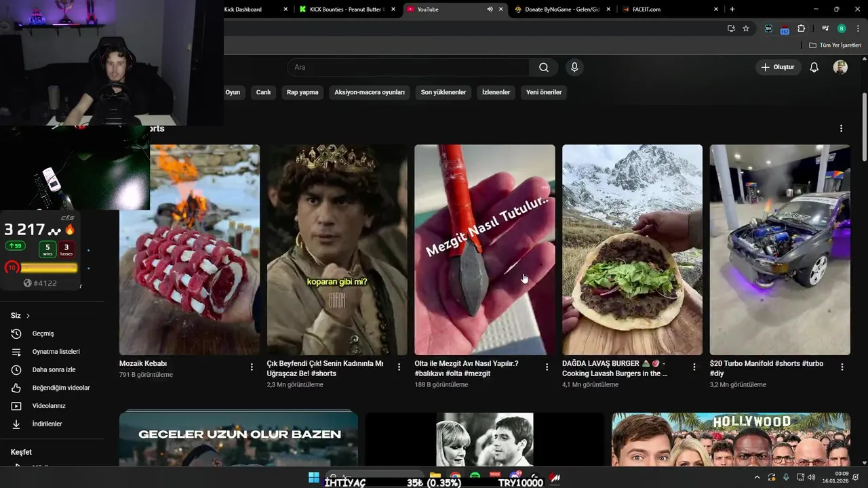The width and height of the screenshot is (868, 488).
Task: Open the turbo car short thumbnail
Action: click(780, 249)
